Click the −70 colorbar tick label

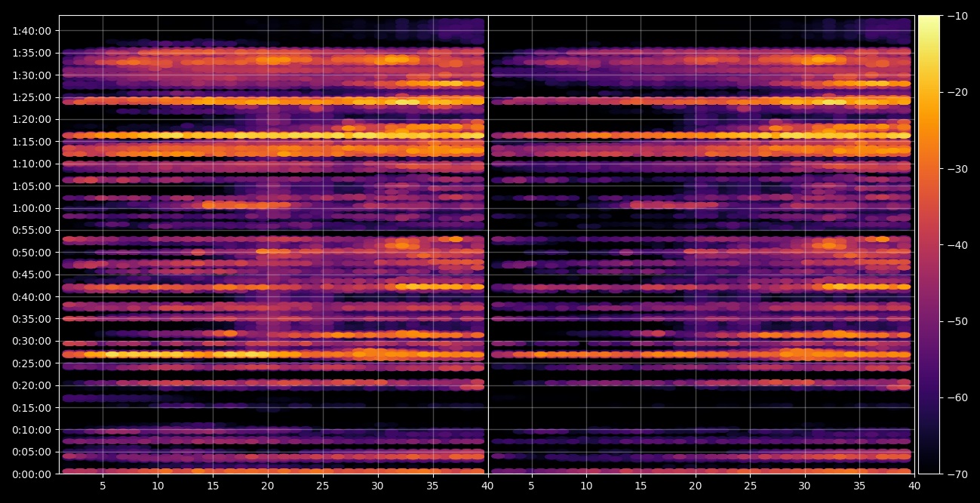pyautogui.click(x=957, y=474)
